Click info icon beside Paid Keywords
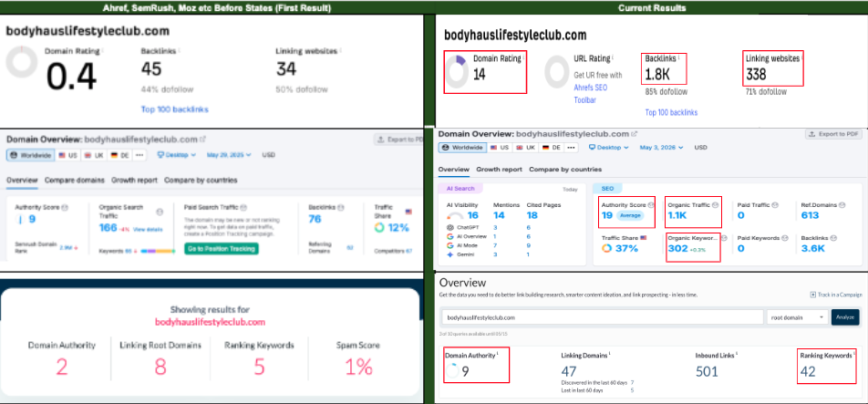The width and height of the screenshot is (868, 404). coord(783,238)
